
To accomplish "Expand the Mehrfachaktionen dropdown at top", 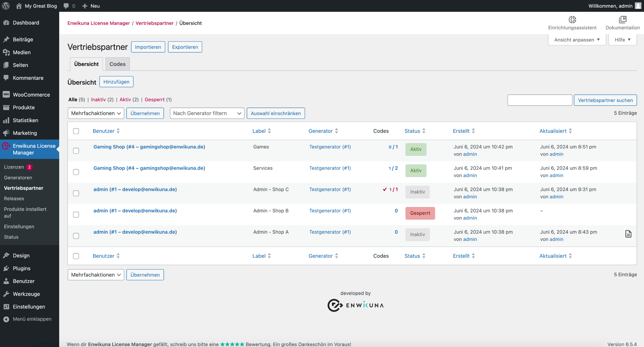I will (x=95, y=113).
